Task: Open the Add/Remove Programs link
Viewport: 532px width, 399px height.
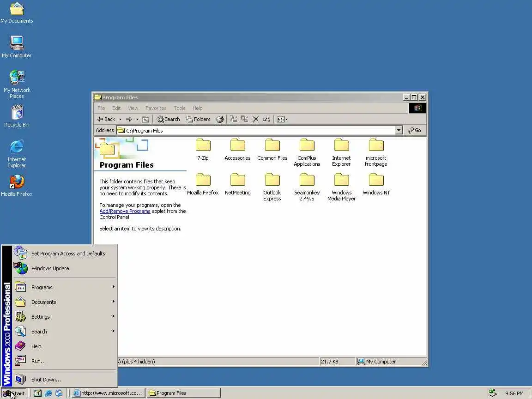Action: pos(125,211)
